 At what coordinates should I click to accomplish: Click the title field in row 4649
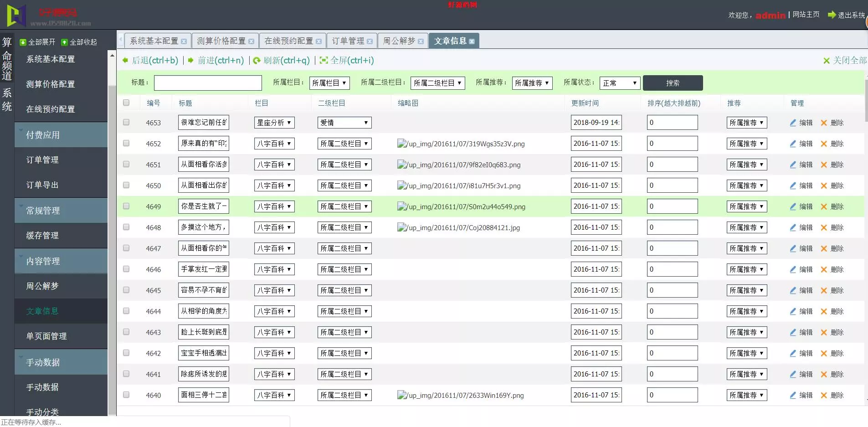[x=204, y=206]
